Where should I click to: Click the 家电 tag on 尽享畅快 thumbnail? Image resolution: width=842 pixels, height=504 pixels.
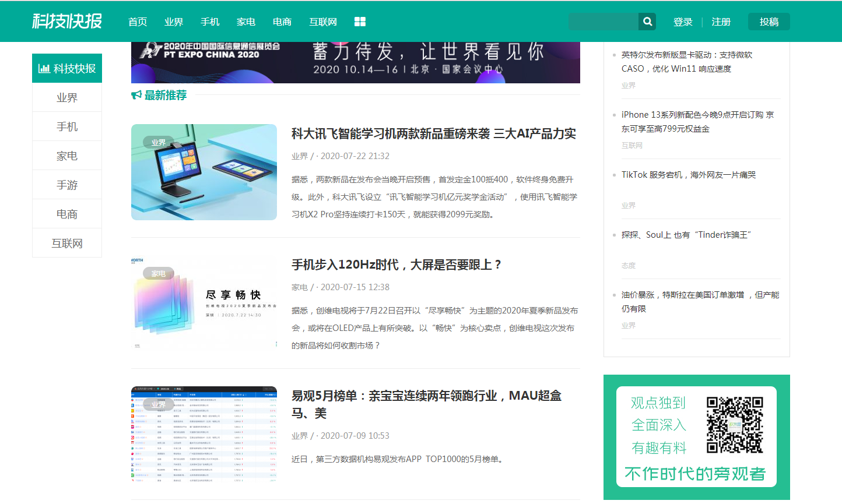pyautogui.click(x=159, y=273)
